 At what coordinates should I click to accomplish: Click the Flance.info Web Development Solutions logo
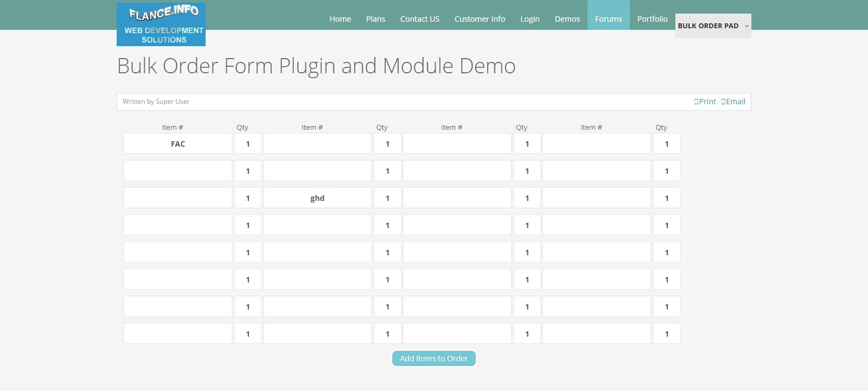click(x=161, y=24)
